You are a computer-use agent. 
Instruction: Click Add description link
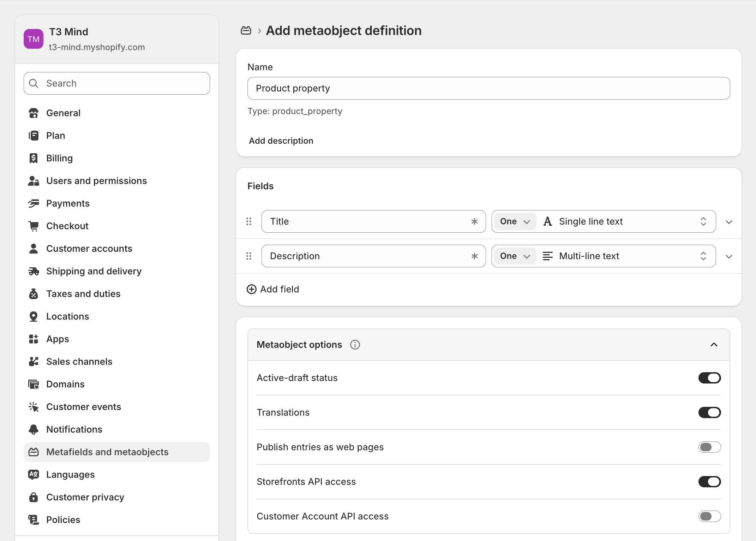(281, 141)
